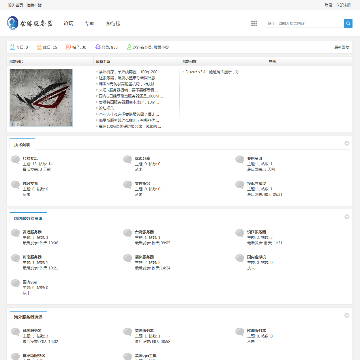Viewport: 360px width, 360px height.
Task: Click the first navigation item beside the logo
Action: tap(68, 23)
